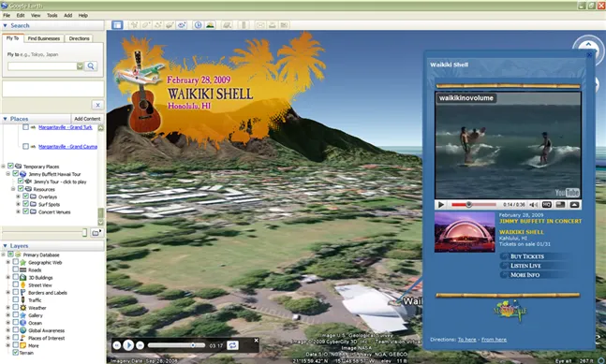Play the waikikinovolume YouTube video

[x=441, y=205]
